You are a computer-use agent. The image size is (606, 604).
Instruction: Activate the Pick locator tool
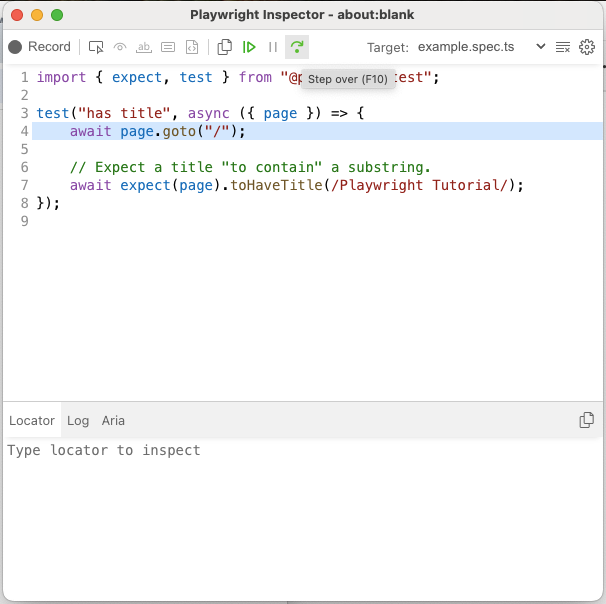click(96, 47)
